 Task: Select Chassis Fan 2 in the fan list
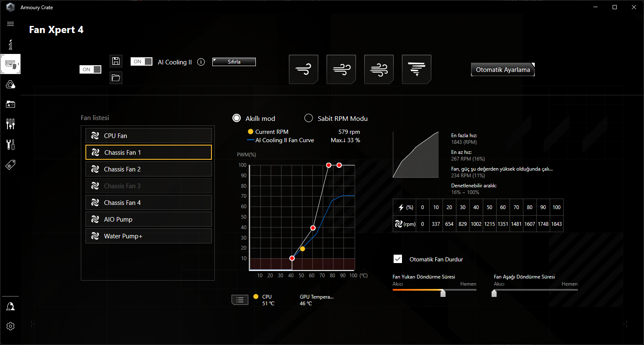[x=149, y=169]
